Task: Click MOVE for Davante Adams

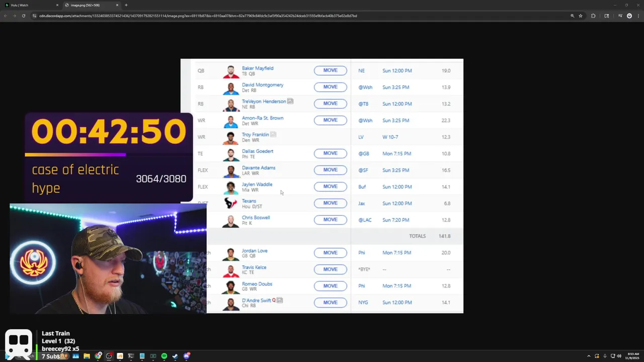Action: pos(331,170)
